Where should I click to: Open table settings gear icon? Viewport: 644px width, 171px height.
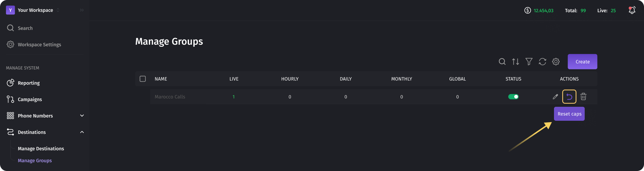click(556, 62)
